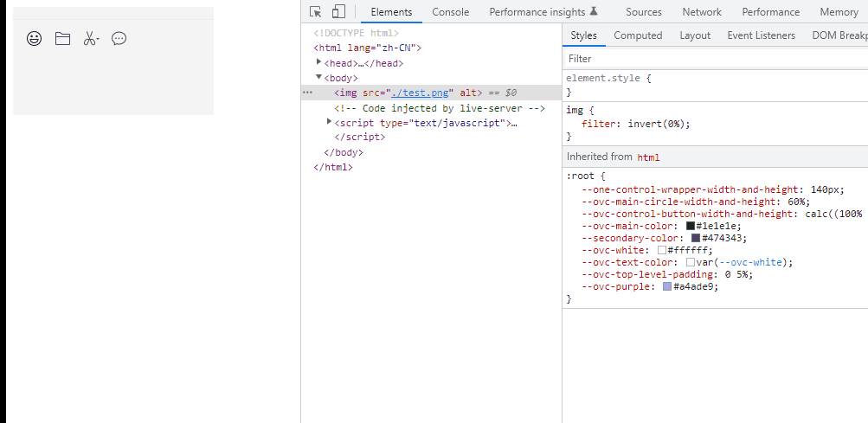The height and width of the screenshot is (423, 868).
Task: Click the flask icon beside Performance insights
Action: click(594, 11)
